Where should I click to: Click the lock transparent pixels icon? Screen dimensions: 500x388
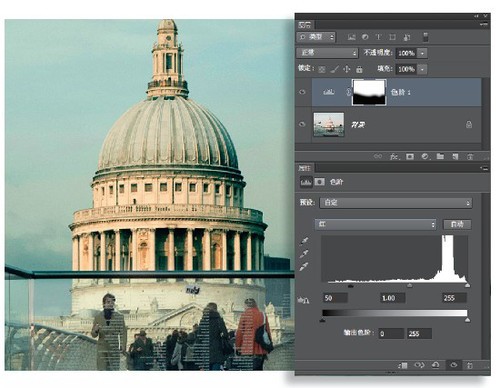click(x=322, y=69)
